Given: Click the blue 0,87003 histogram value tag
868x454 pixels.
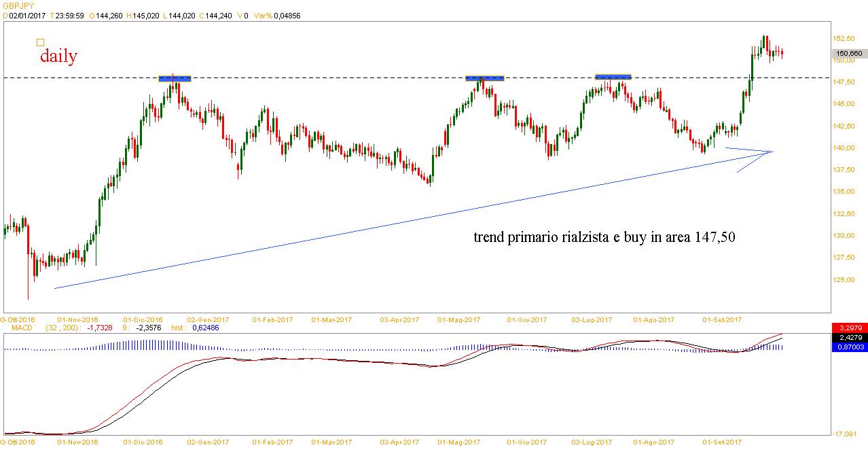Looking at the screenshot, I should (x=849, y=347).
